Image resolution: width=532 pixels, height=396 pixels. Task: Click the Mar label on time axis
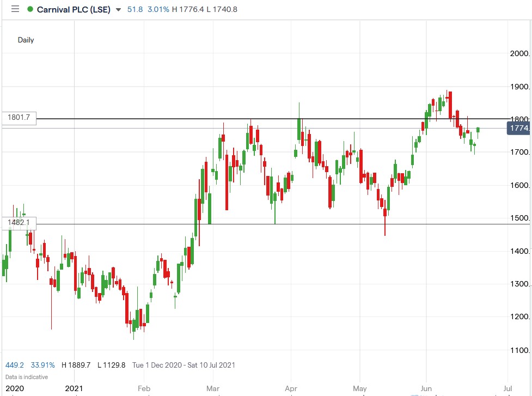pyautogui.click(x=213, y=388)
